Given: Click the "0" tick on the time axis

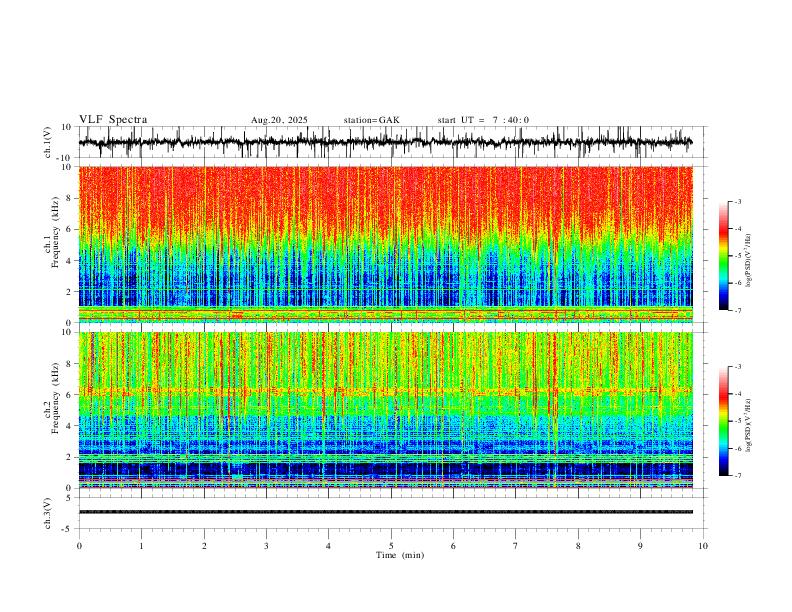Looking at the screenshot, I should click(x=79, y=546).
